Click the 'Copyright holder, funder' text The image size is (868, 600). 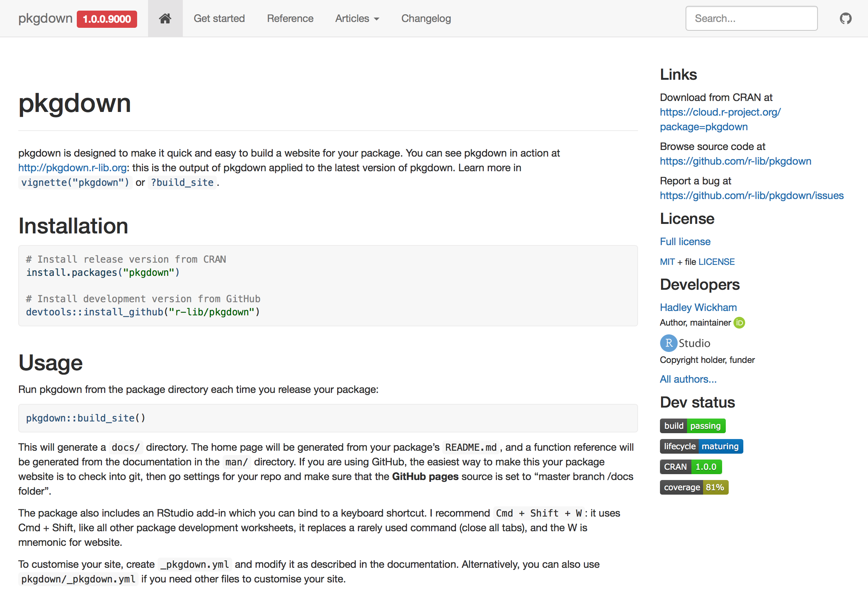[x=707, y=360]
